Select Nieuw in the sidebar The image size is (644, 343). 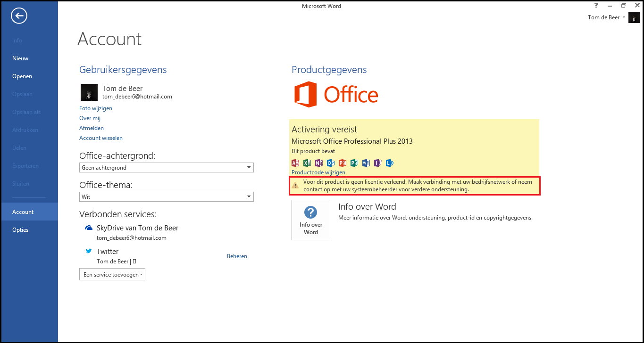29,58
